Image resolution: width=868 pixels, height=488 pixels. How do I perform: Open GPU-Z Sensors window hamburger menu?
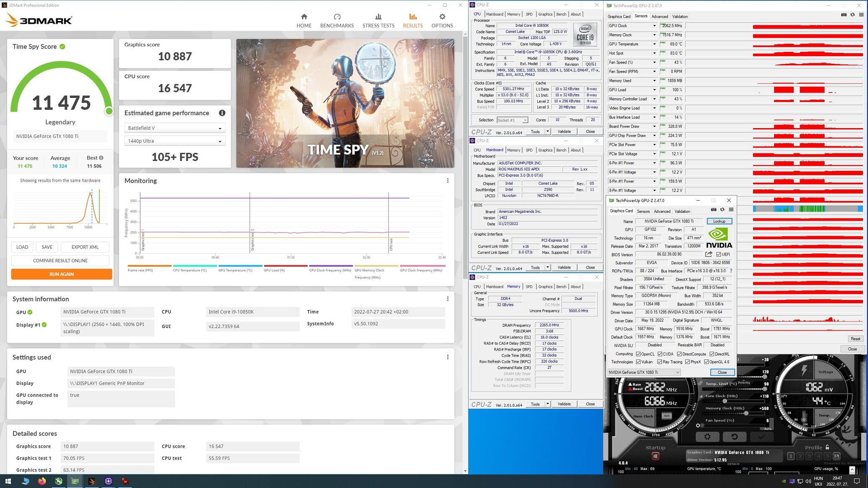click(861, 15)
